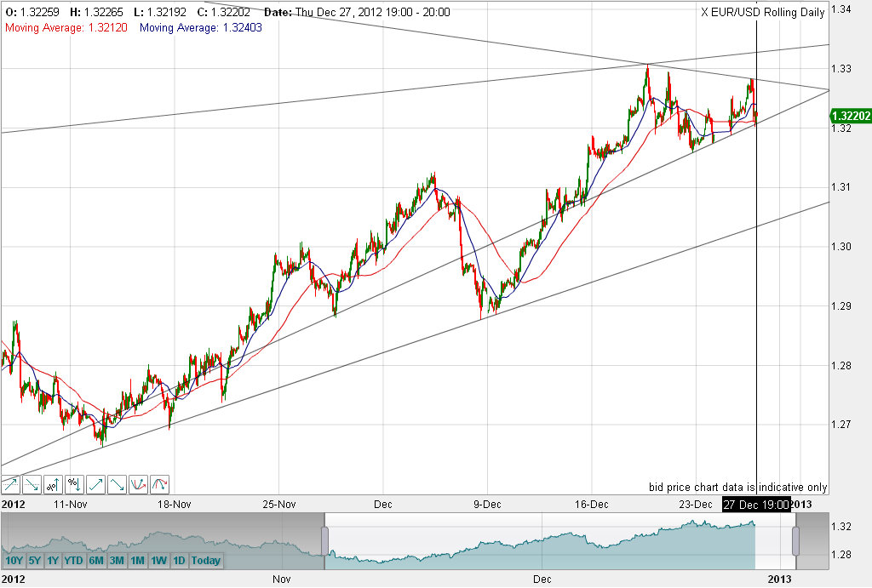The width and height of the screenshot is (872, 588).
Task: Set chart range to 5Y
Action: (35, 560)
